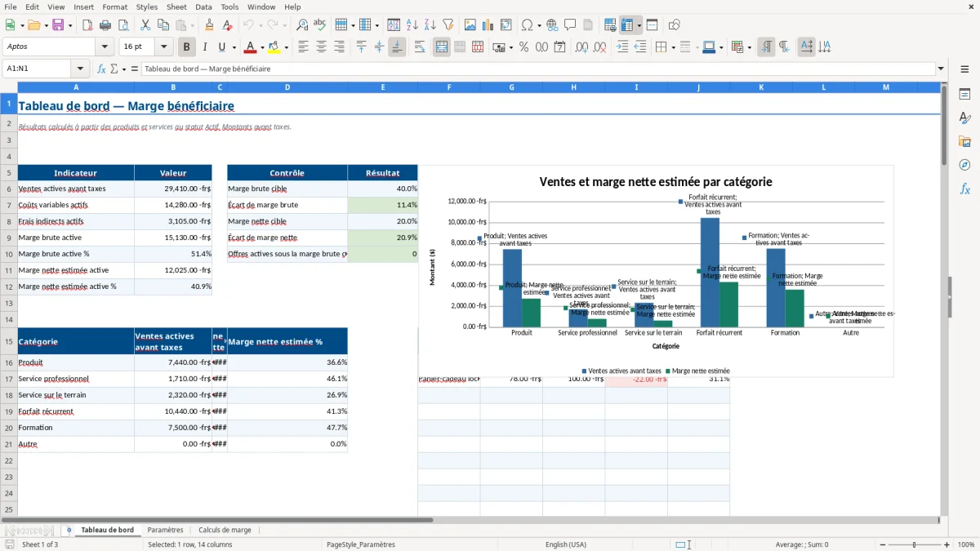Expand the formula bar
980x551 pixels.
click(941, 69)
